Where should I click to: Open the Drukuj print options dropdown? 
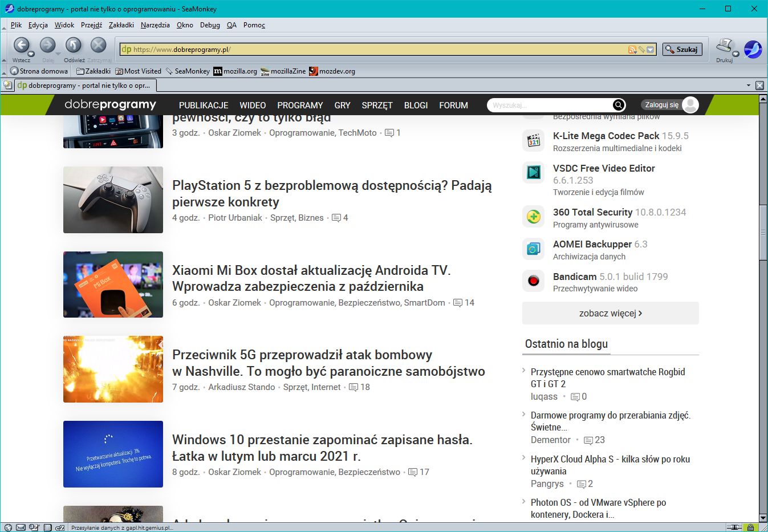point(736,54)
